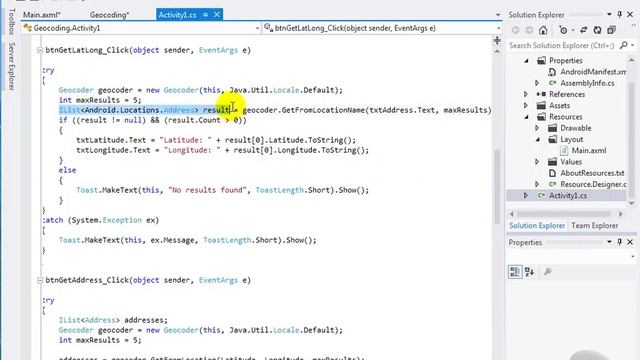Click the AndroidManifest file icon
Viewport: 640px width, 360px height.
pos(552,72)
